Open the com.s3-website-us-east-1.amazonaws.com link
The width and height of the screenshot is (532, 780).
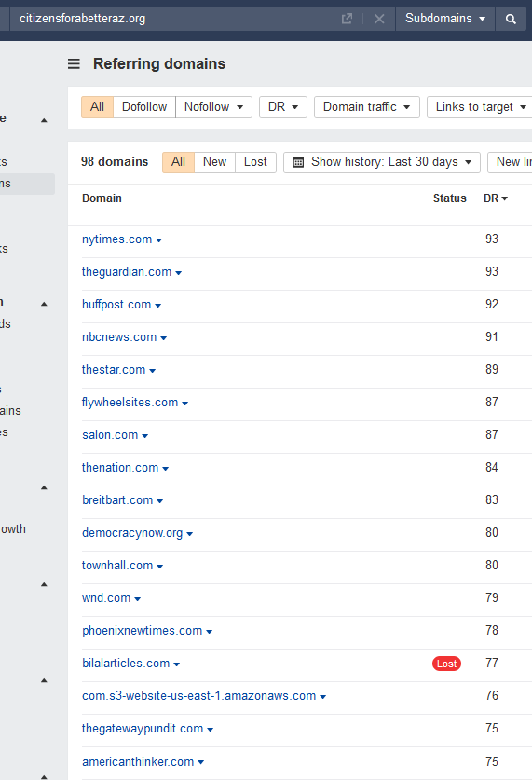pos(198,696)
